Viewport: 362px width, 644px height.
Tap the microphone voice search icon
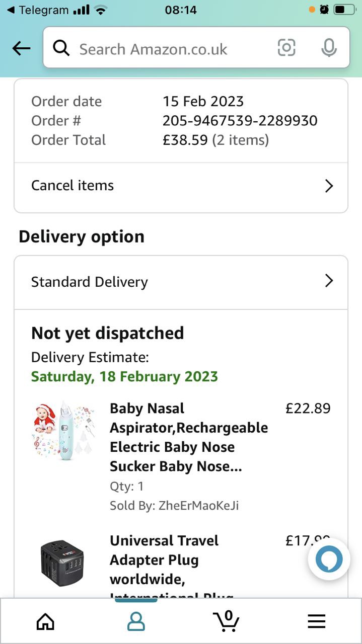329,48
